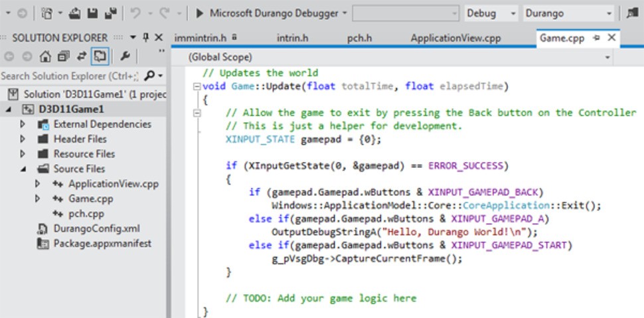This screenshot has width=644, height=318.
Task: Collapse the comment block outline marker
Action: click(x=197, y=113)
